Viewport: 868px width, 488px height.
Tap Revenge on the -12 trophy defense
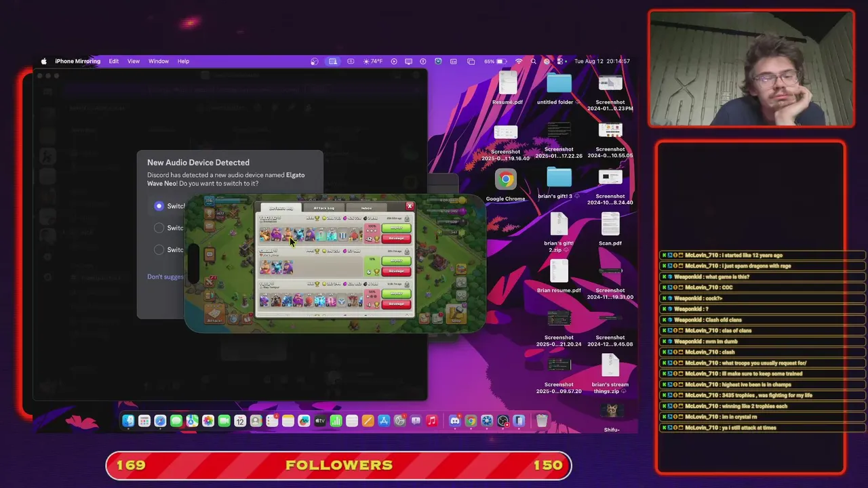[x=396, y=238]
